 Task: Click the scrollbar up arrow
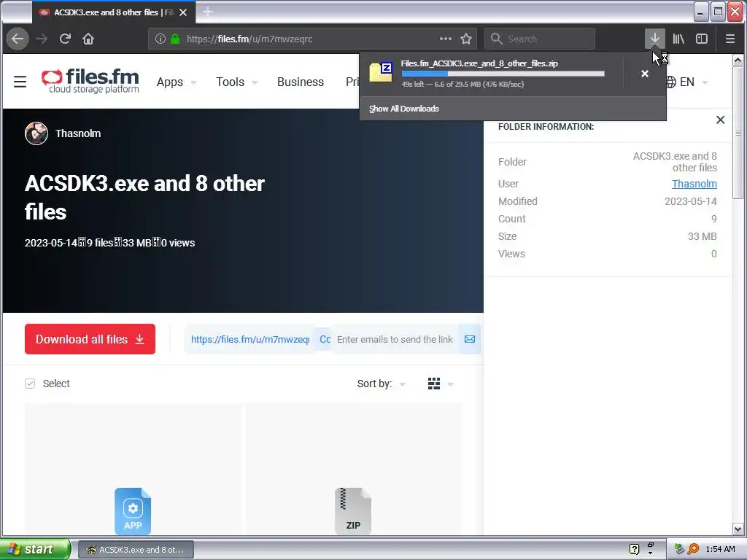tap(738, 61)
